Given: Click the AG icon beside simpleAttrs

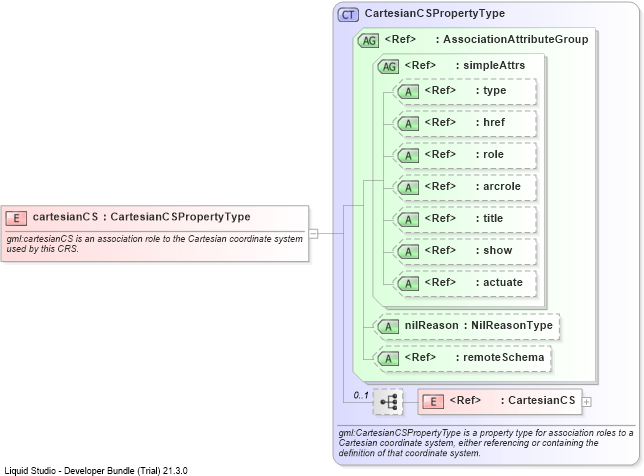Looking at the screenshot, I should (388, 67).
